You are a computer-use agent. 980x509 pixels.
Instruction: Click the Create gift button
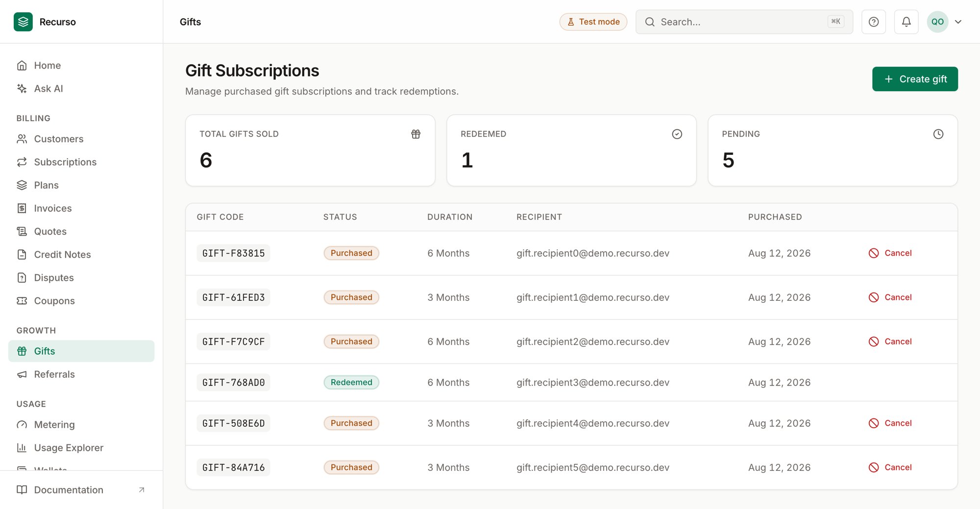pyautogui.click(x=915, y=79)
